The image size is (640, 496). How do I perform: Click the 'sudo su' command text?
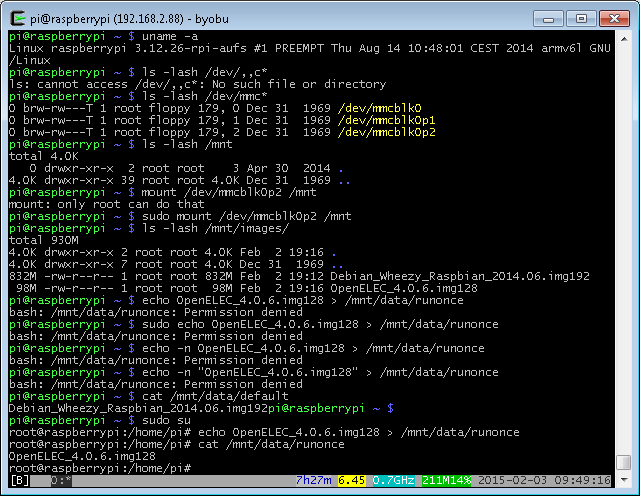click(x=166, y=420)
